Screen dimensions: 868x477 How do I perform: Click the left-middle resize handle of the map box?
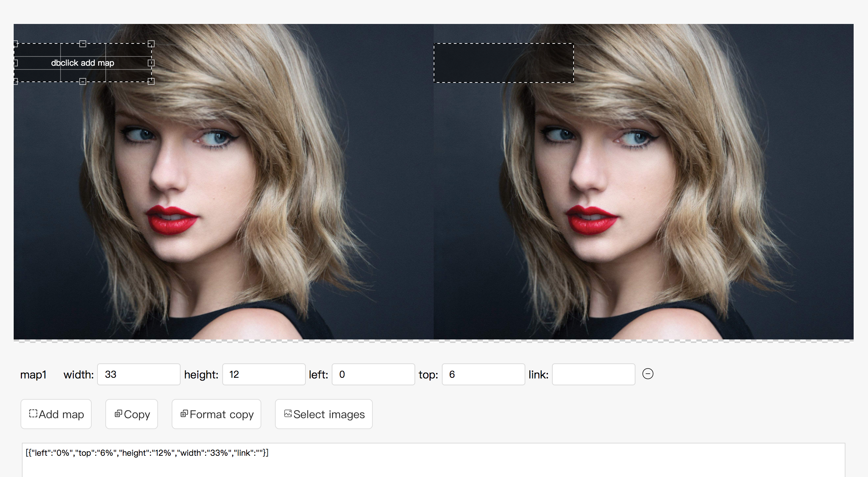pyautogui.click(x=15, y=63)
